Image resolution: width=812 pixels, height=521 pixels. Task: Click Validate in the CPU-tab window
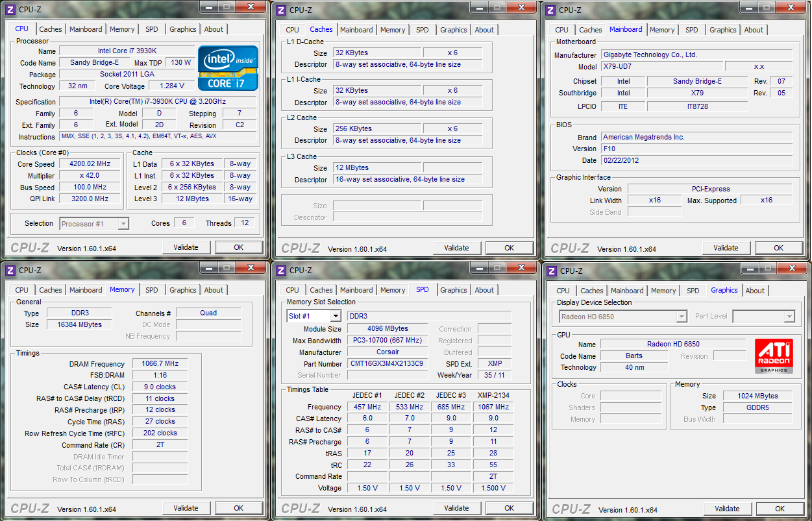coord(186,247)
